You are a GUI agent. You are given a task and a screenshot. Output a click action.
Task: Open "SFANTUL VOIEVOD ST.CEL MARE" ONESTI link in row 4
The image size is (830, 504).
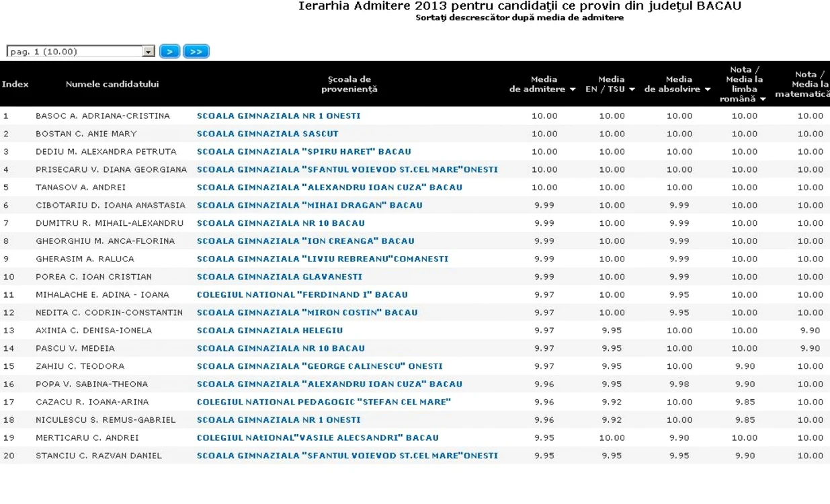pos(347,169)
